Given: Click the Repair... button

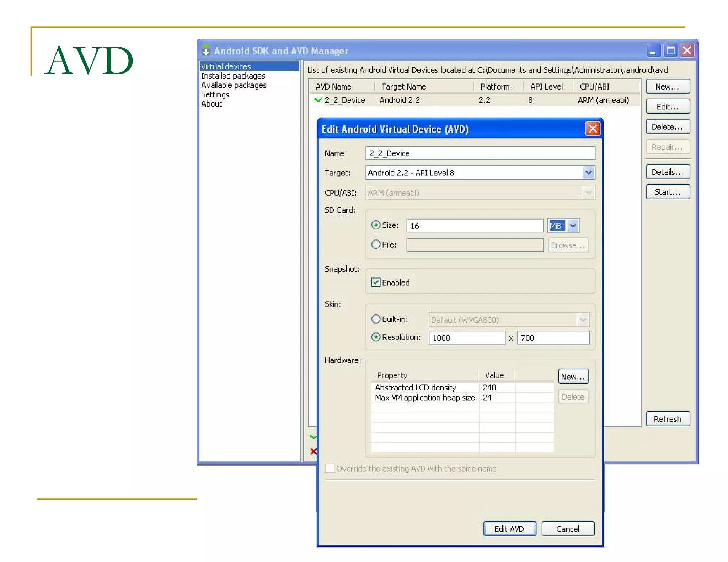Looking at the screenshot, I should point(668,147).
